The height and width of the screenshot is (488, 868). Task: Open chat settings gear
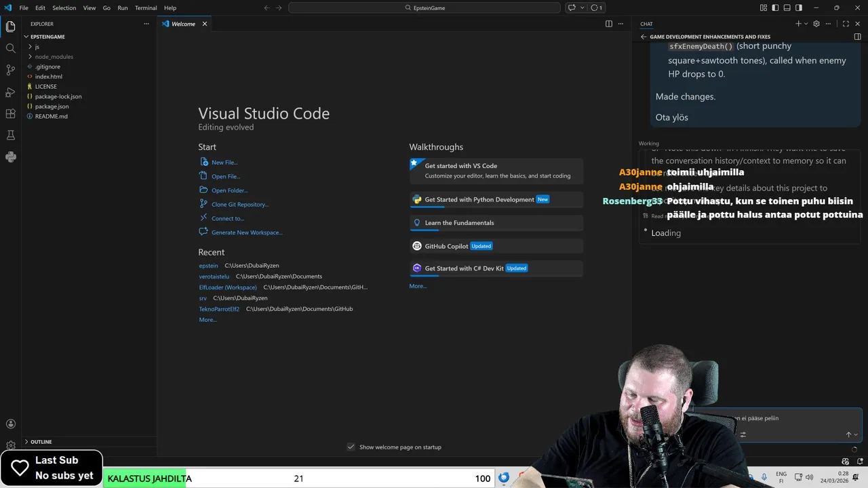tap(816, 24)
